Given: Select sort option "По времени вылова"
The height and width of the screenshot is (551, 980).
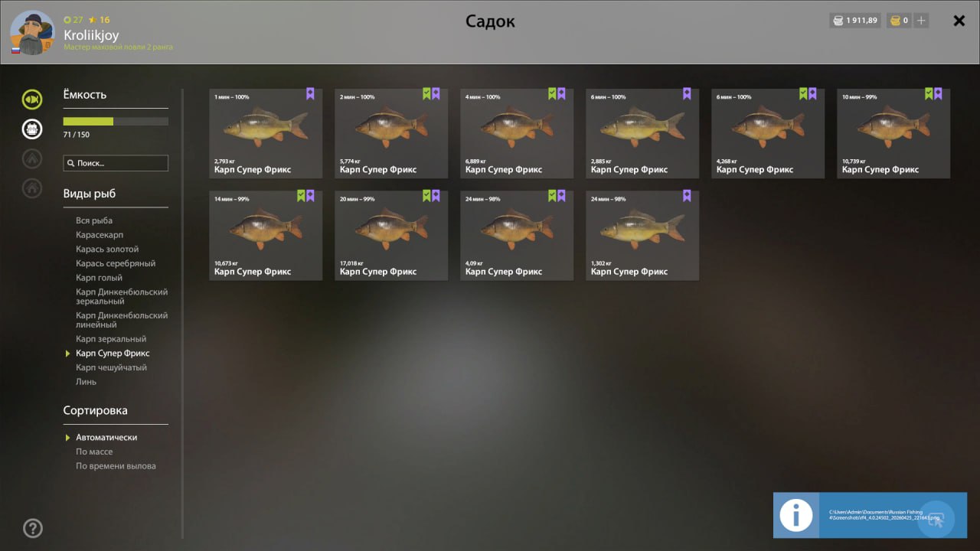Looking at the screenshot, I should [x=116, y=466].
